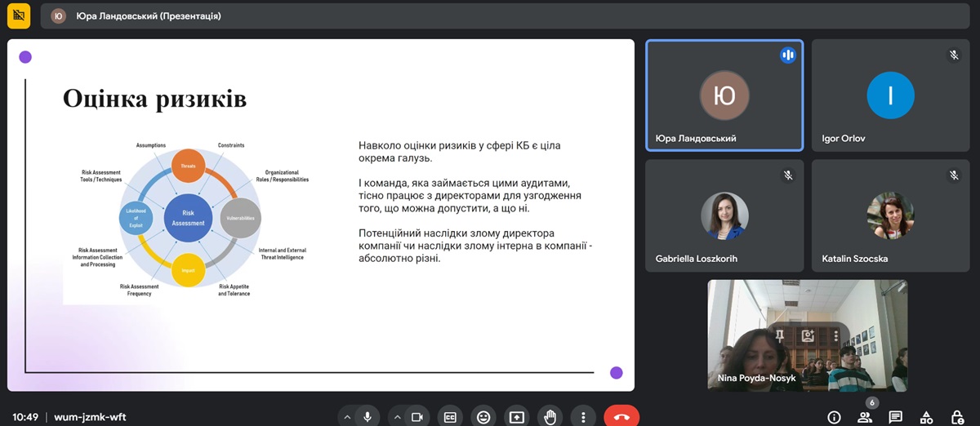This screenshot has width=980, height=426.
Task: Open host controls lock icon
Action: pos(956,417)
